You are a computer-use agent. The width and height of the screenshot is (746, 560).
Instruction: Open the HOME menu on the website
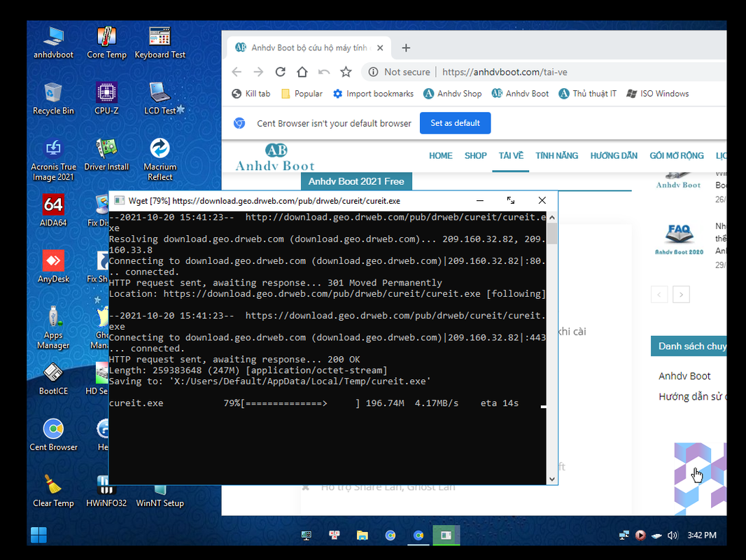tap(441, 155)
